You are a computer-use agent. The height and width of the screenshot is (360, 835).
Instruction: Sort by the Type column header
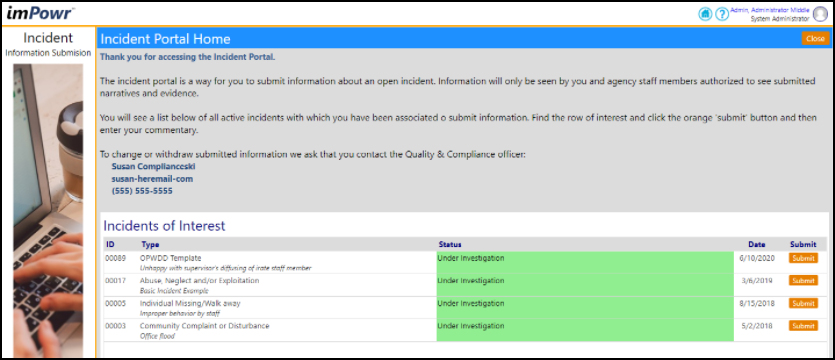click(149, 244)
